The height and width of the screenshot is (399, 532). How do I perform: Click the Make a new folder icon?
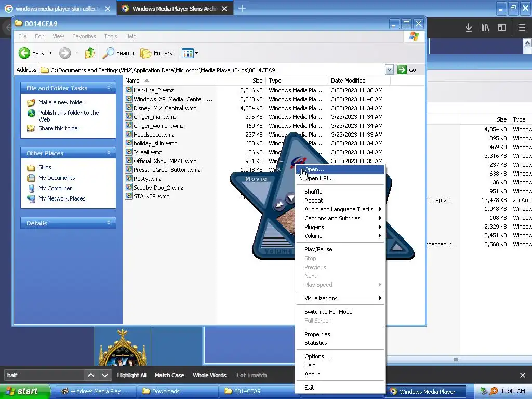pos(31,102)
